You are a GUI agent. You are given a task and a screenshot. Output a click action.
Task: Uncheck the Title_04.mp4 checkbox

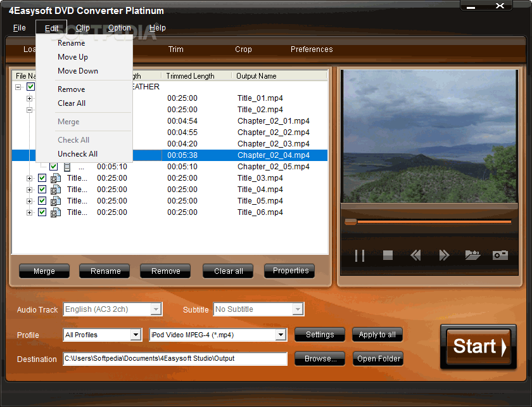click(x=42, y=190)
